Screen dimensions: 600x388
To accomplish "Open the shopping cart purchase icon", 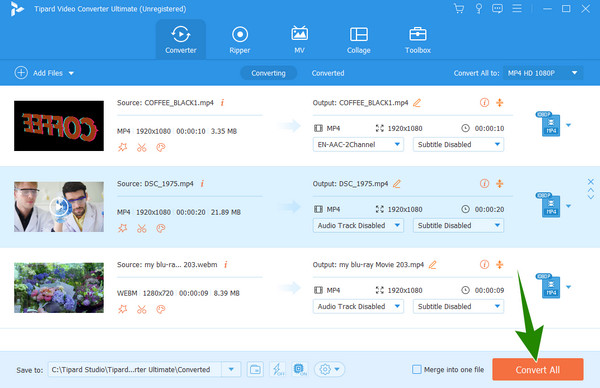I will click(x=458, y=8).
